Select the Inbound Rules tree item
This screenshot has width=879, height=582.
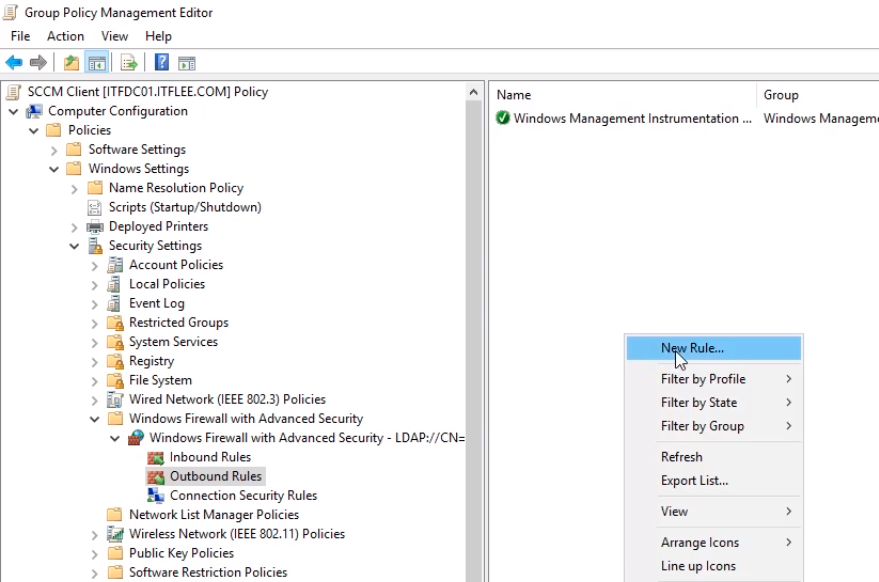pyautogui.click(x=210, y=458)
